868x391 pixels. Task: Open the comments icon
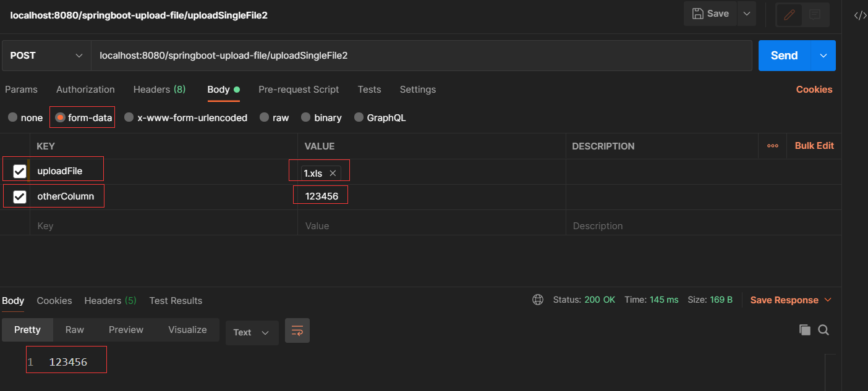click(x=815, y=14)
